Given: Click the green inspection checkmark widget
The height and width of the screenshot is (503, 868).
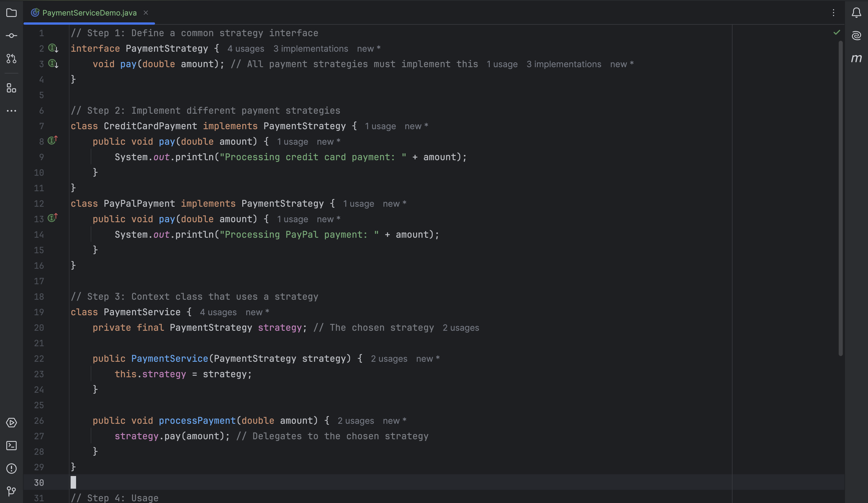Looking at the screenshot, I should (x=837, y=32).
